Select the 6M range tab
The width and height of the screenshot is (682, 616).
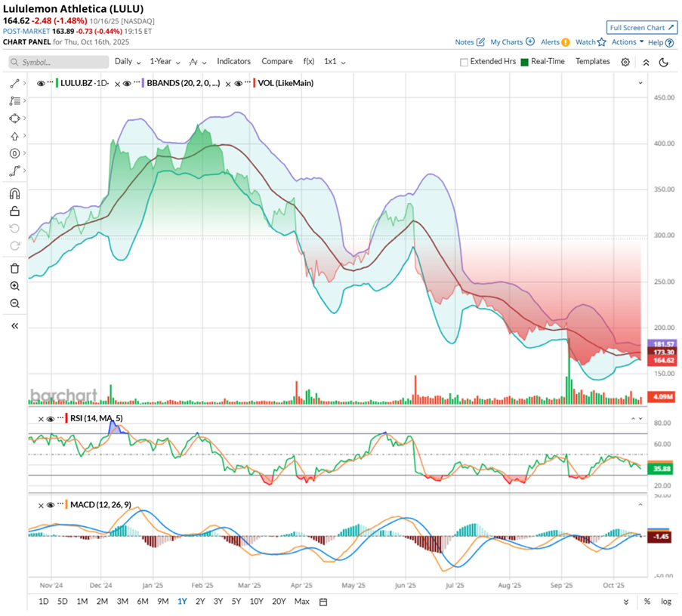coord(143,602)
